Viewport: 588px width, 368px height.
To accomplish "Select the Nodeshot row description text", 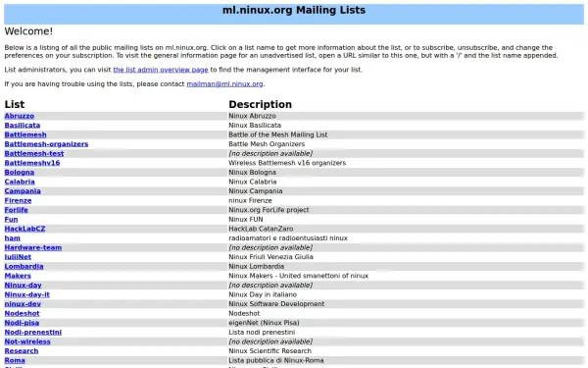I will pyautogui.click(x=244, y=313).
